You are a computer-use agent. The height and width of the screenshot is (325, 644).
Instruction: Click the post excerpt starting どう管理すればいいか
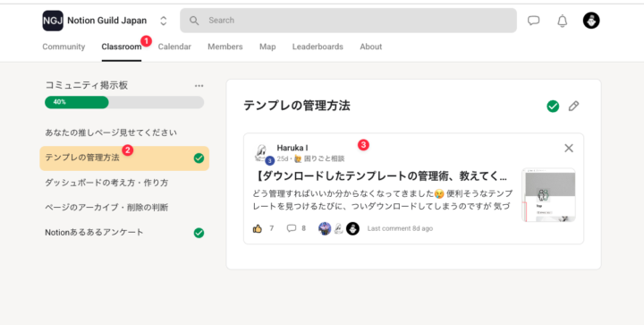coord(383,200)
